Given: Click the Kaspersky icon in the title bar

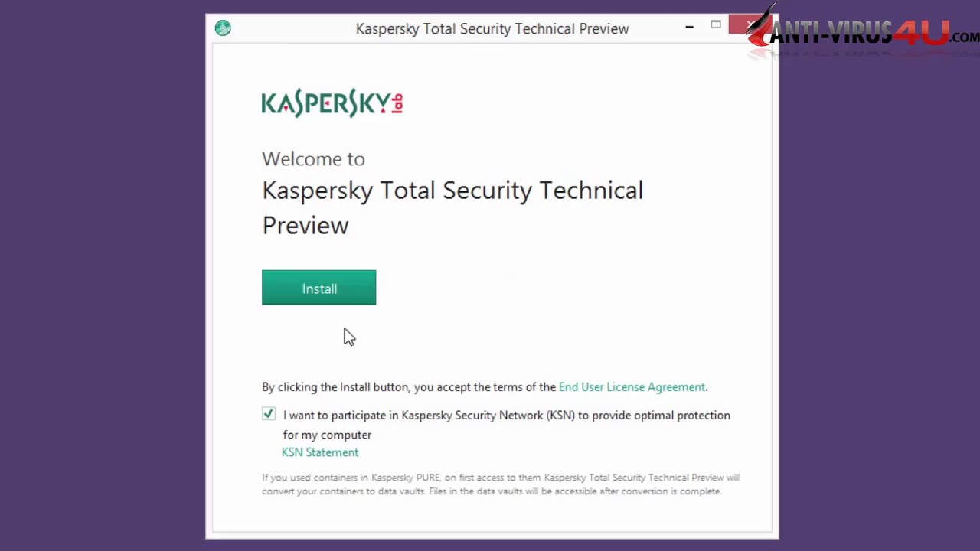Looking at the screenshot, I should 223,28.
